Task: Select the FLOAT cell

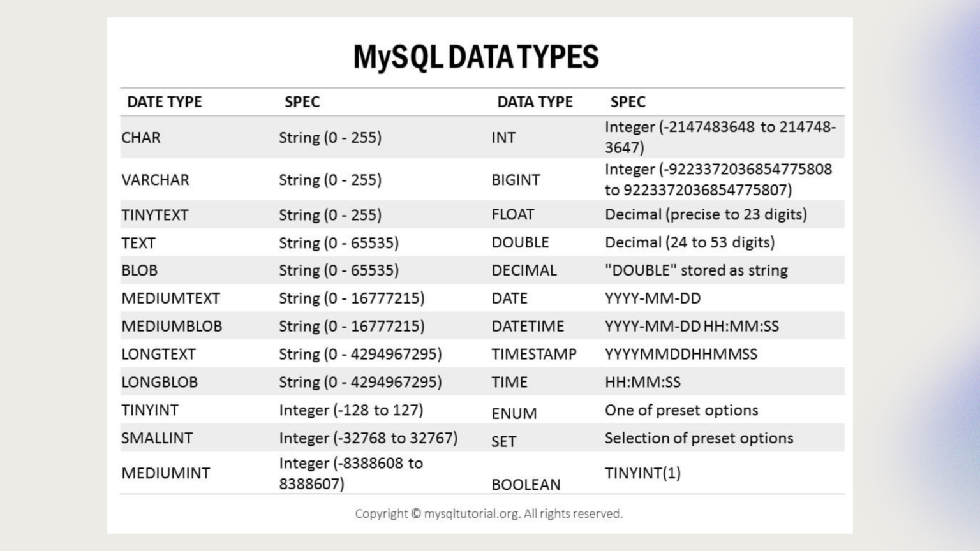Action: (513, 214)
